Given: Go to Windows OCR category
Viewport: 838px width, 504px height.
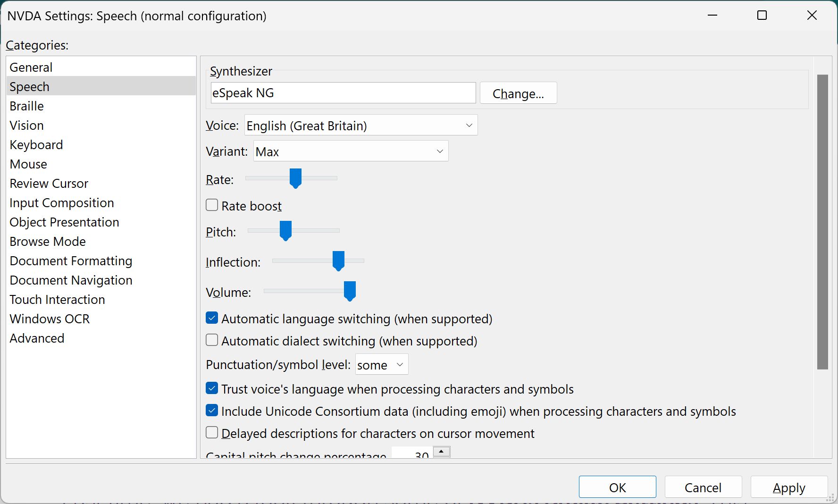Looking at the screenshot, I should pos(50,319).
